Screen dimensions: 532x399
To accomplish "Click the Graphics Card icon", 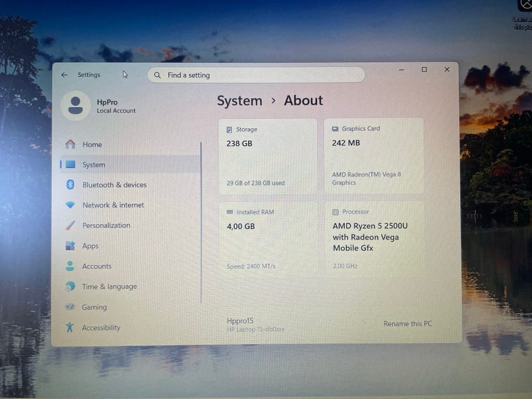I will [335, 129].
